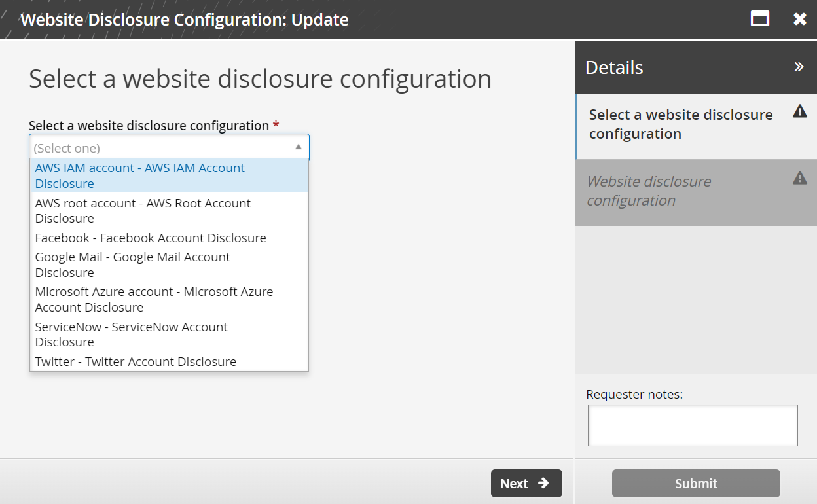
Task: Select Microsoft Azure Account Disclosure option
Action: point(154,299)
